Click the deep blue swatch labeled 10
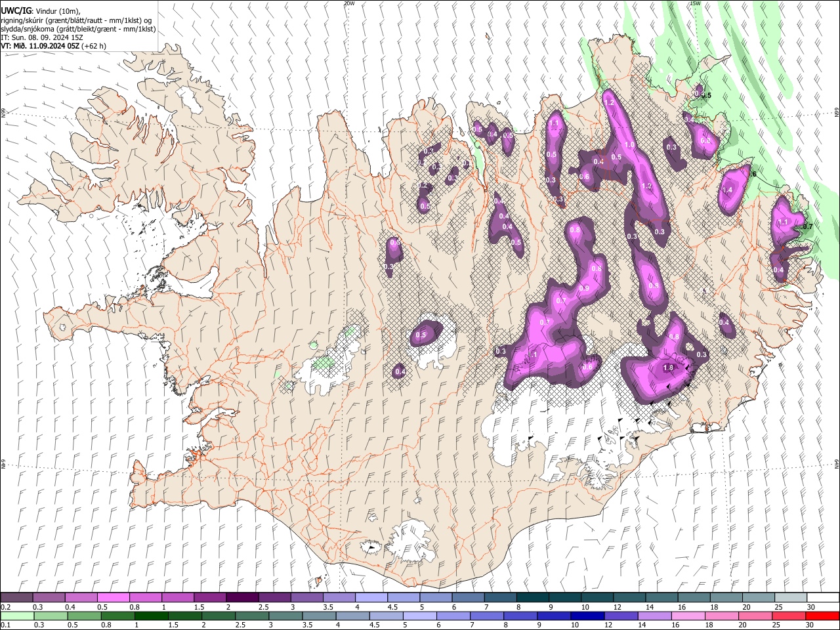840x630 pixels. pos(587,616)
